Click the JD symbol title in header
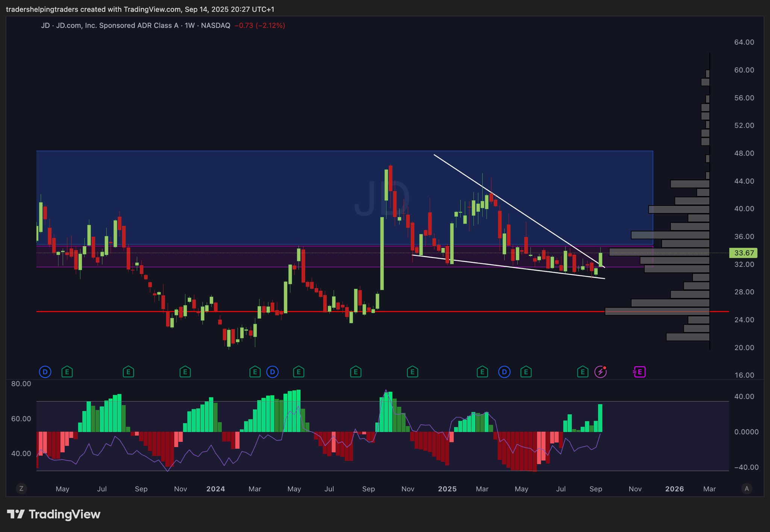Screen dimensions: 770x532 click(x=45, y=26)
